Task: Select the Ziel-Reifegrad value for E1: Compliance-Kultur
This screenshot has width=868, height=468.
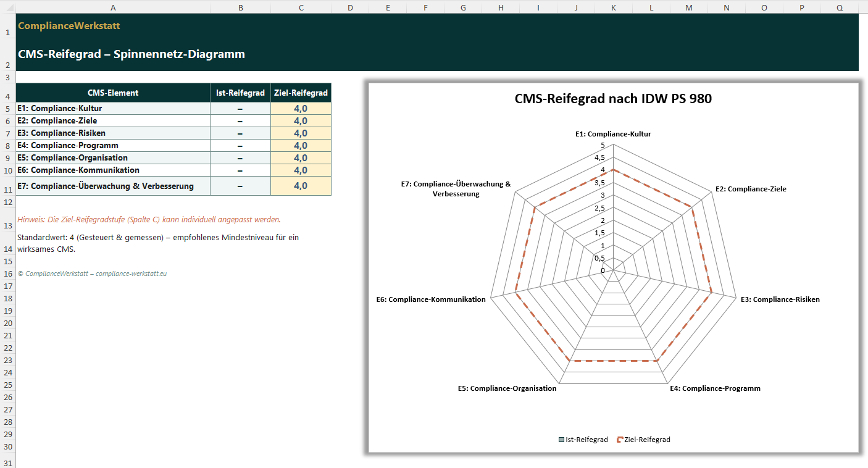Action: [x=301, y=108]
